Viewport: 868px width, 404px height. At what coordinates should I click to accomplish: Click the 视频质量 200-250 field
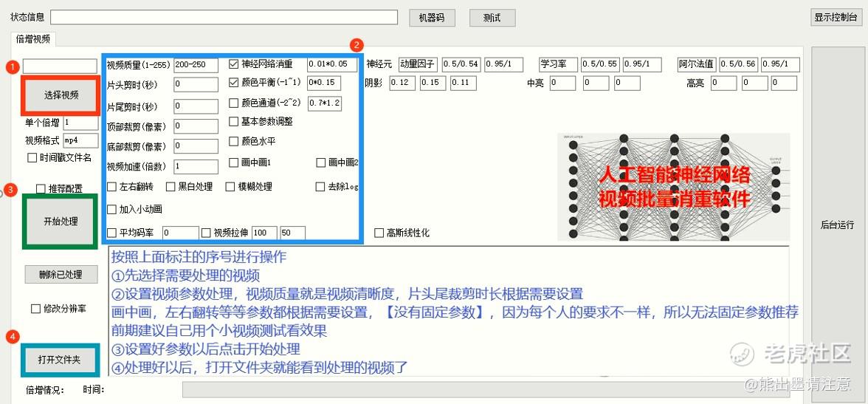(196, 65)
